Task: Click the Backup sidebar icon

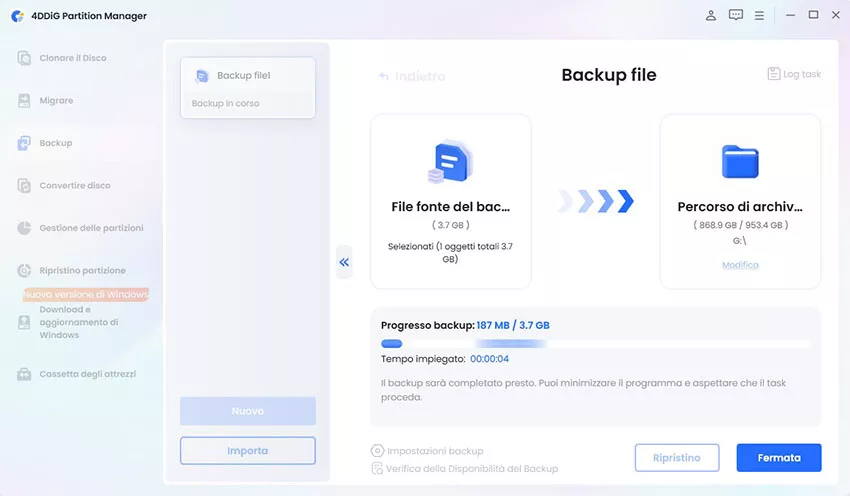Action: (x=24, y=143)
